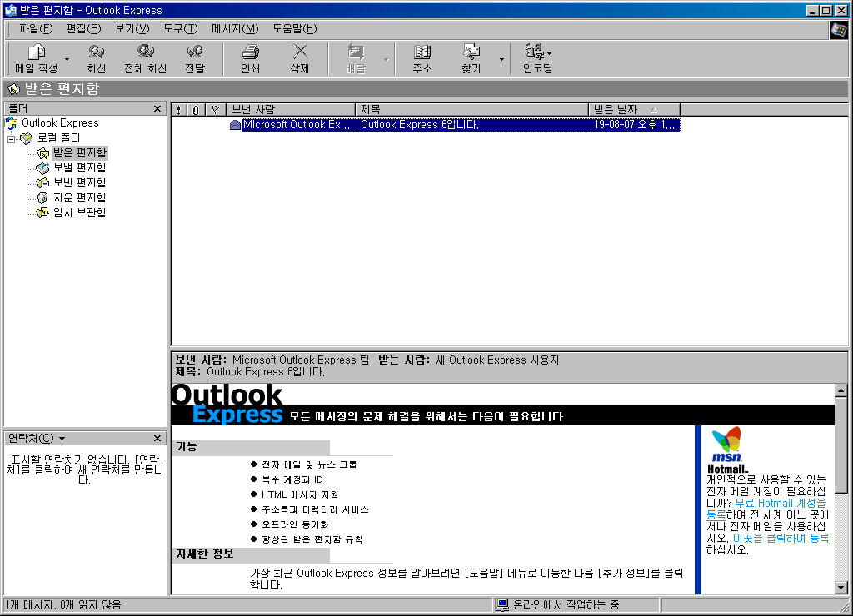Click the 받은 편지함 banner folder icon
Viewport: 853px width, 616px height.
point(14,89)
